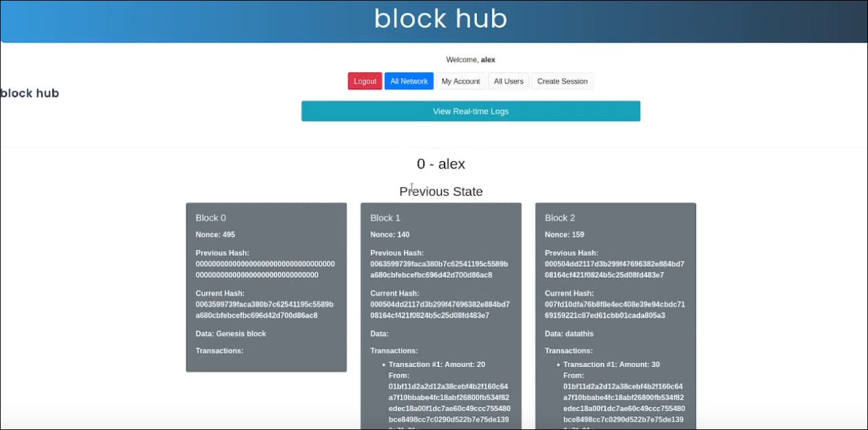
Task: Open the All Users list
Action: pyautogui.click(x=509, y=81)
